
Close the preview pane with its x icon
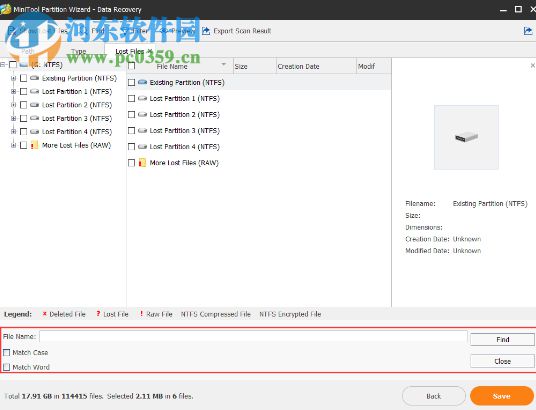(533, 65)
